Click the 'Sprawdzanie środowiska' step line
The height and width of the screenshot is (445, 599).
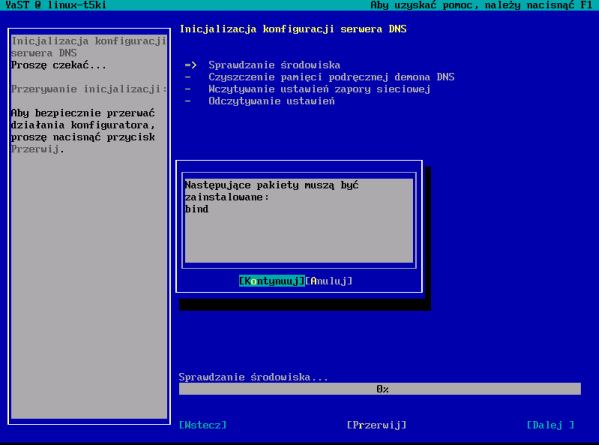[274, 65]
